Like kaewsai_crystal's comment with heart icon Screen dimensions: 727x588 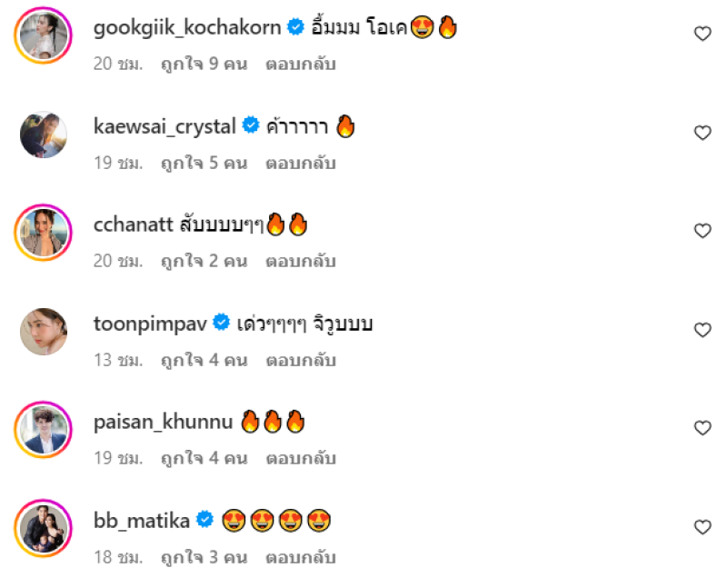pos(702,133)
